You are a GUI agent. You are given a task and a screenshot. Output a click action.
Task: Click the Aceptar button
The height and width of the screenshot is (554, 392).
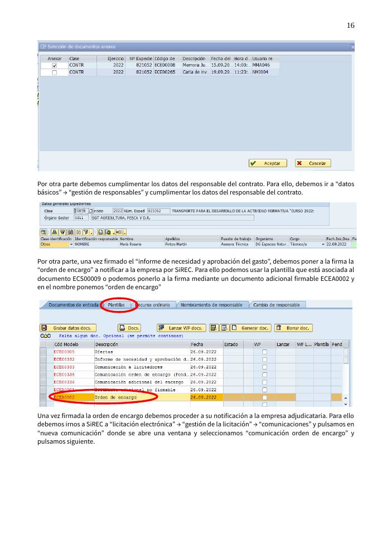(268, 163)
